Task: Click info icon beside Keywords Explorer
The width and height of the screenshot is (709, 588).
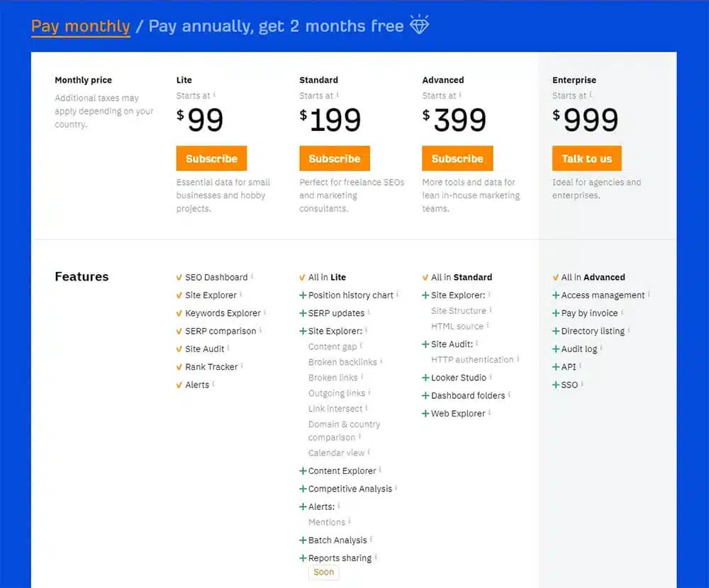Action: (x=264, y=312)
